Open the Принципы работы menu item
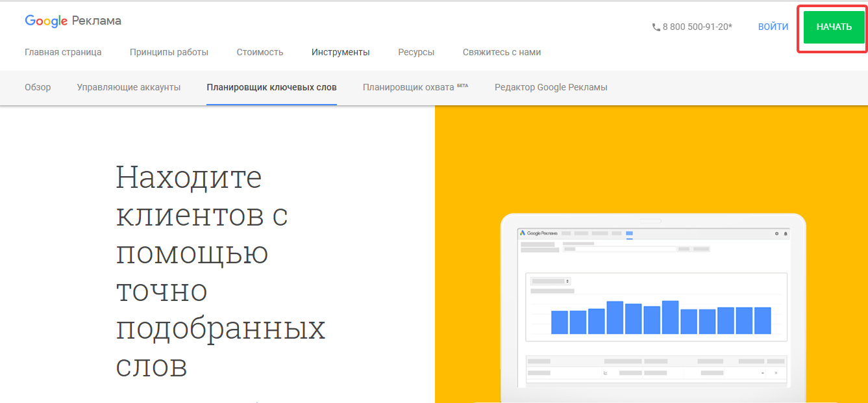 pos(169,52)
